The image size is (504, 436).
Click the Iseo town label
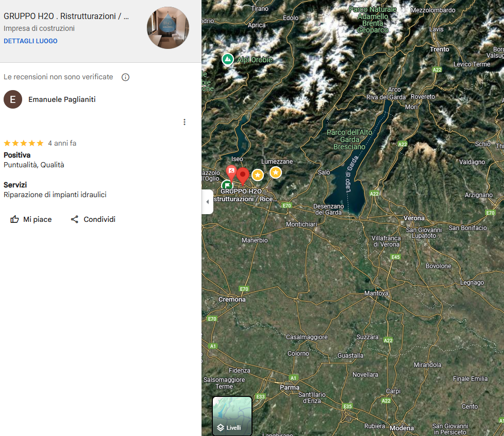237,159
